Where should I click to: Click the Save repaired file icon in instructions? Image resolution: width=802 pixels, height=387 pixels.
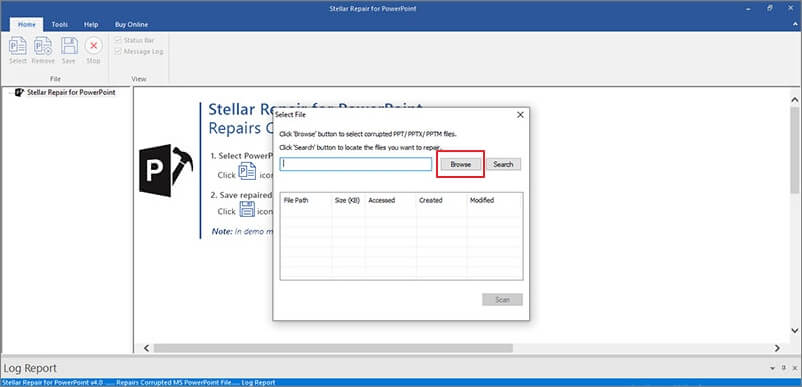pos(247,209)
